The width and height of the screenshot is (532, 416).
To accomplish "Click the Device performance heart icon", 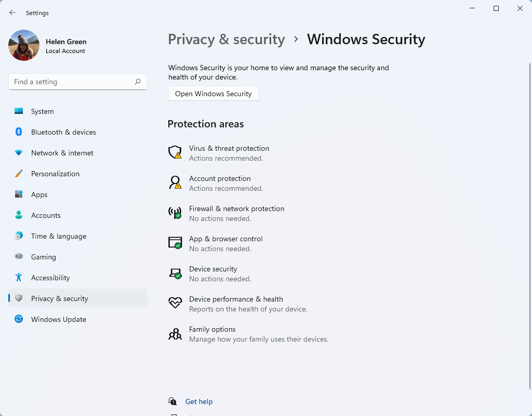I will [175, 303].
